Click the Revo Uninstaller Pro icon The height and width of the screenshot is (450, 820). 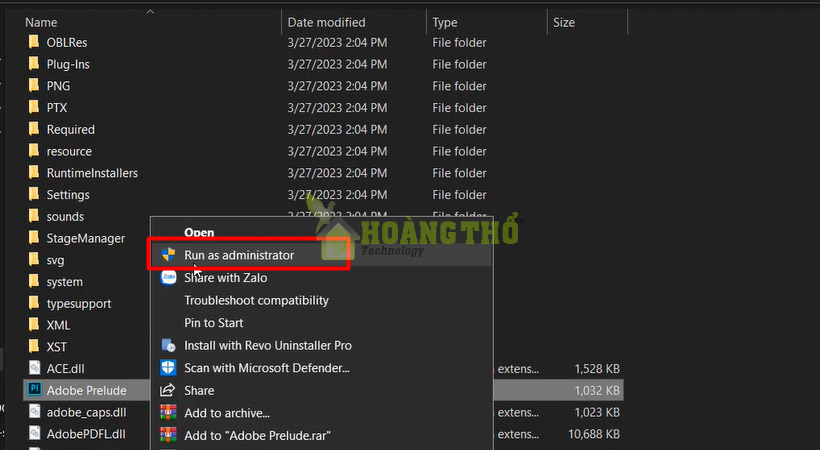click(167, 345)
